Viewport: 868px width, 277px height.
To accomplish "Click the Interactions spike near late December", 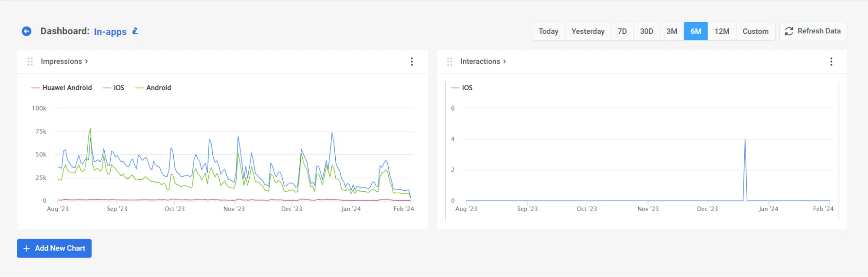I will coord(745,140).
